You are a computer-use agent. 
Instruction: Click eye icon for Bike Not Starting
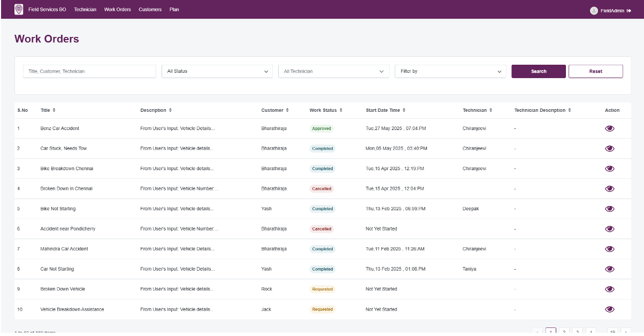pyautogui.click(x=609, y=209)
